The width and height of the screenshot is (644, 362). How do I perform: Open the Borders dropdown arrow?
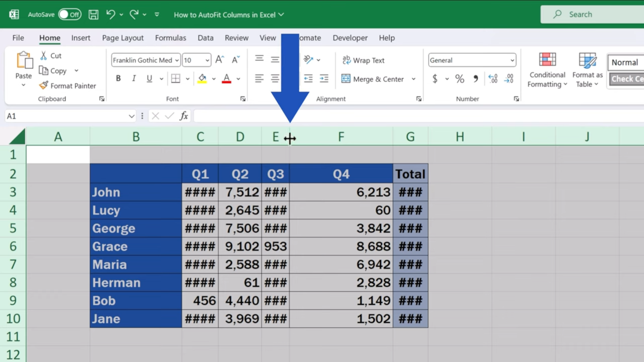tap(187, 78)
